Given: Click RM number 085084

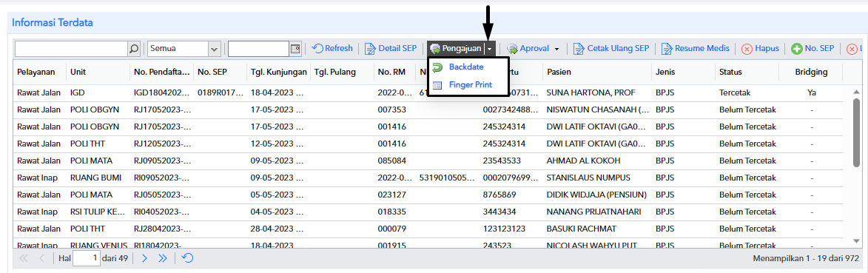Looking at the screenshot, I should 392,161.
